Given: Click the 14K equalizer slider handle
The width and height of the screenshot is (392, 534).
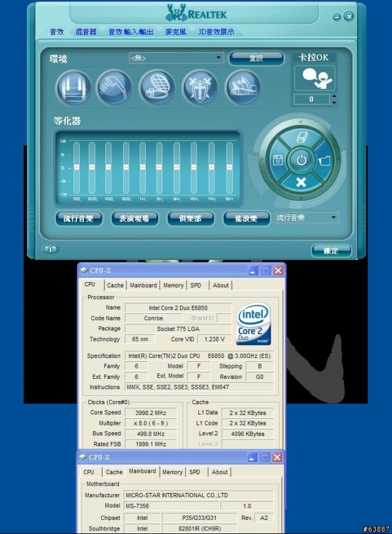Looking at the screenshot, I should [212, 167].
